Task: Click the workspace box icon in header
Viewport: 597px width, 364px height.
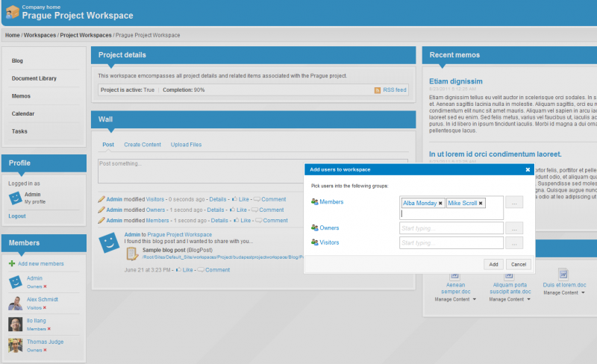Action: (12, 12)
